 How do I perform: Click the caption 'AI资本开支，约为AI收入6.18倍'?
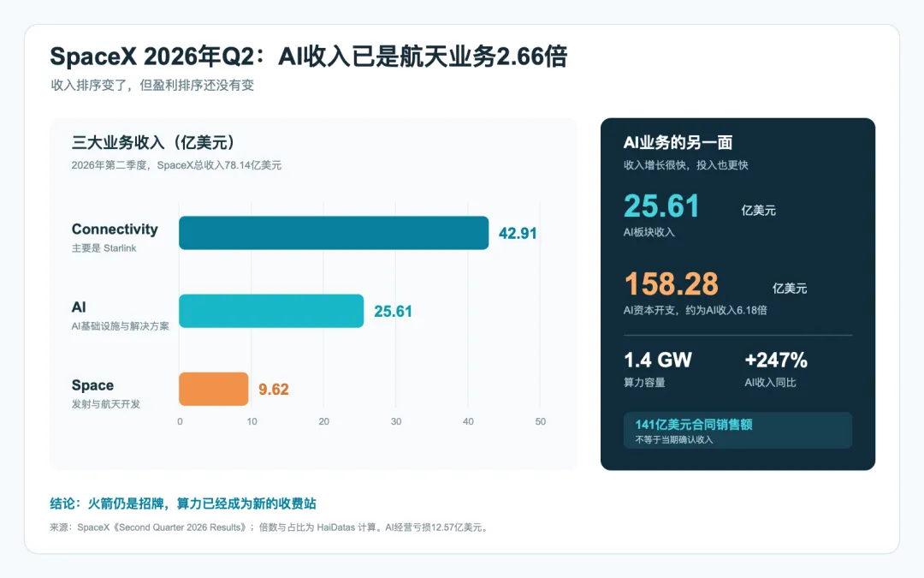pyautogui.click(x=696, y=310)
